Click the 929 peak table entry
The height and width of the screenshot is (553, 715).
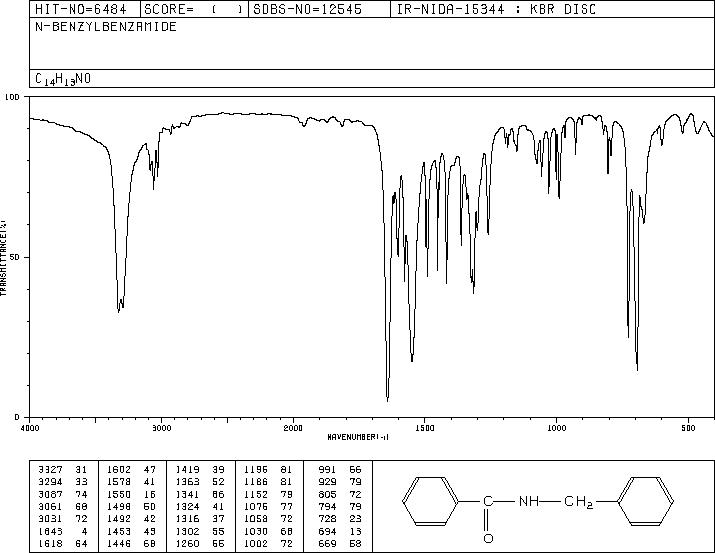click(340, 482)
